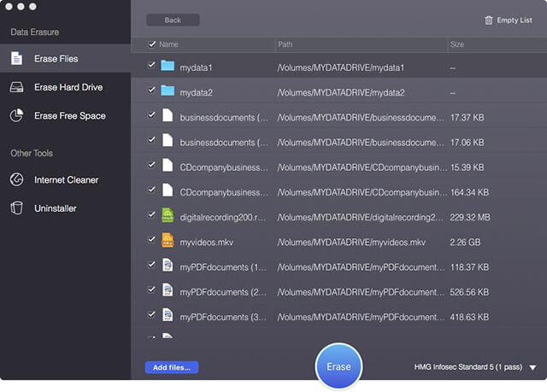Viewport: 547px width, 392px height.
Task: Uncheck the mydata1 folder checkbox
Action: point(151,65)
